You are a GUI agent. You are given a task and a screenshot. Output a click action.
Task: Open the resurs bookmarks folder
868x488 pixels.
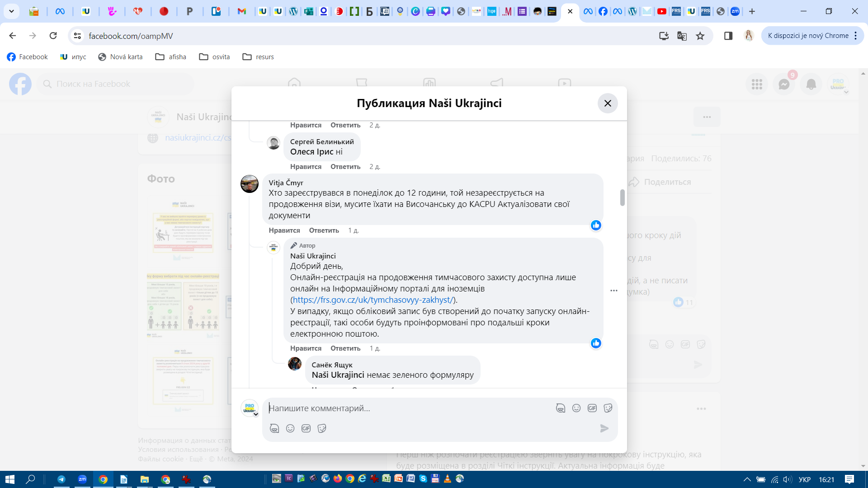point(258,57)
